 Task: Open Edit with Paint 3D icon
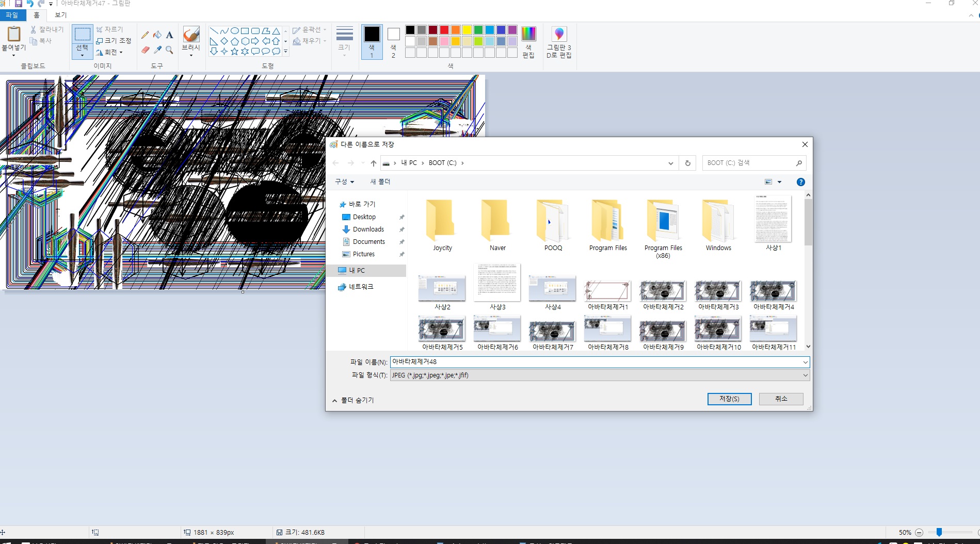click(559, 34)
